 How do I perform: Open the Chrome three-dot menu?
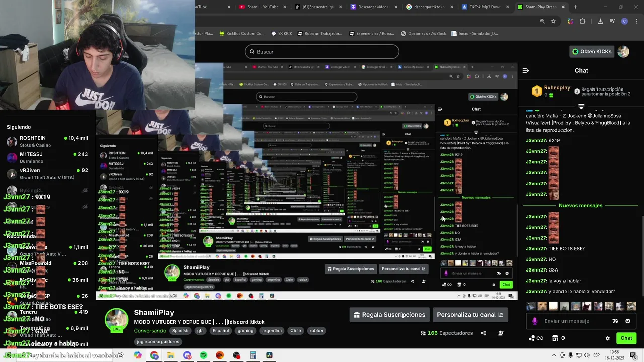[635, 21]
